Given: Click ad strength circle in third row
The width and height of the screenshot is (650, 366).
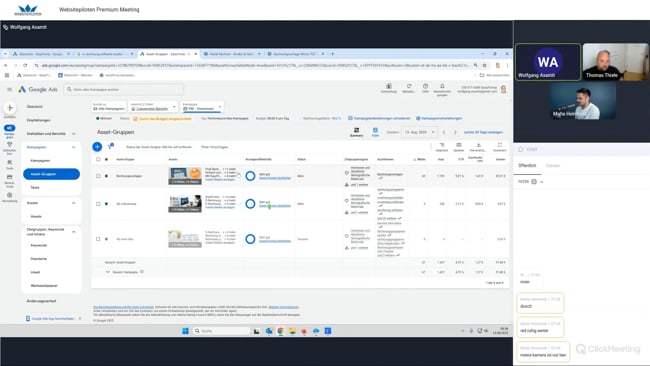Looking at the screenshot, I should (250, 239).
